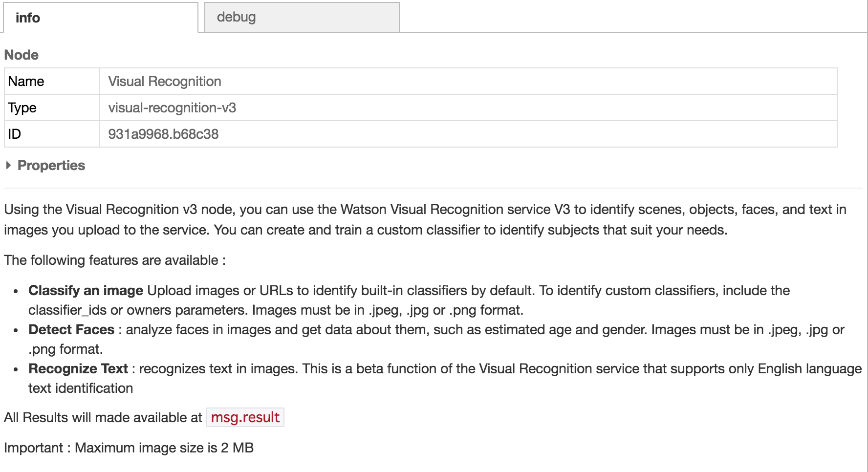Select the visual-recognition-v3 type value
Image resolution: width=868 pixels, height=472 pixels.
(172, 108)
